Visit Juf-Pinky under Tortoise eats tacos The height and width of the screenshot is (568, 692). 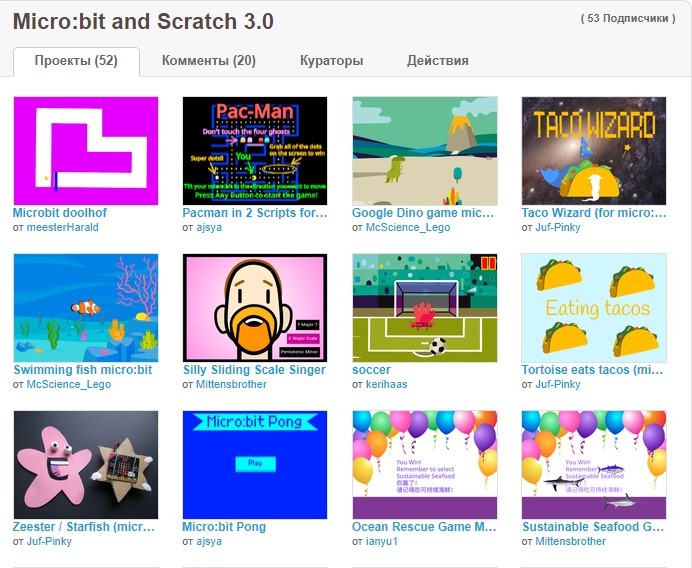point(557,384)
